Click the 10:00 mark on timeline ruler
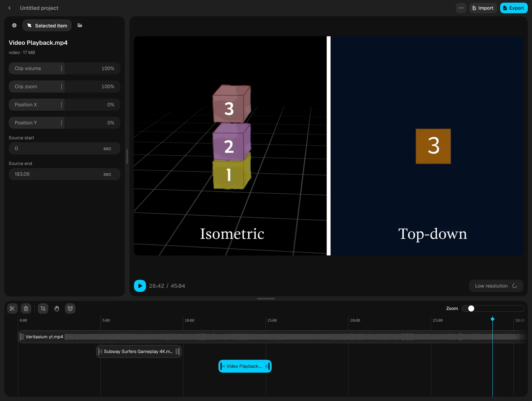532x401 pixels. [189, 320]
